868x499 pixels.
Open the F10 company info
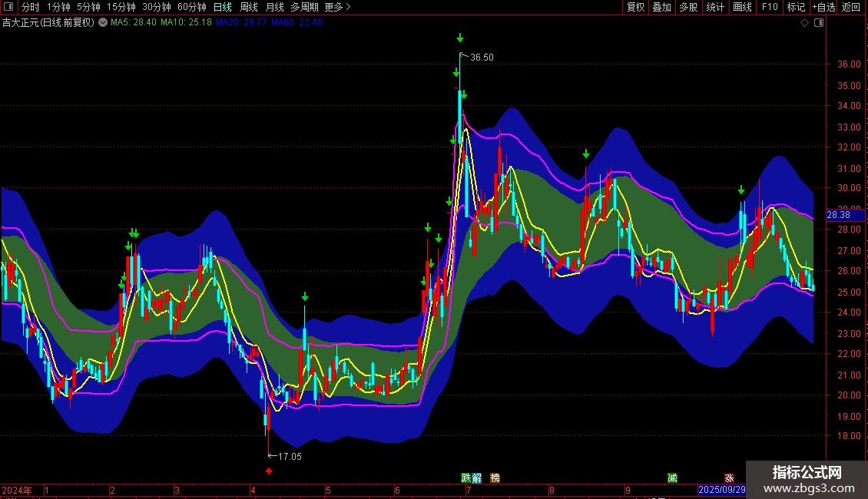click(x=769, y=7)
